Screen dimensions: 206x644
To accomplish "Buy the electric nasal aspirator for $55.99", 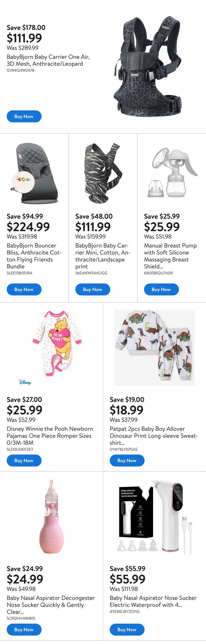I will point(127,630).
